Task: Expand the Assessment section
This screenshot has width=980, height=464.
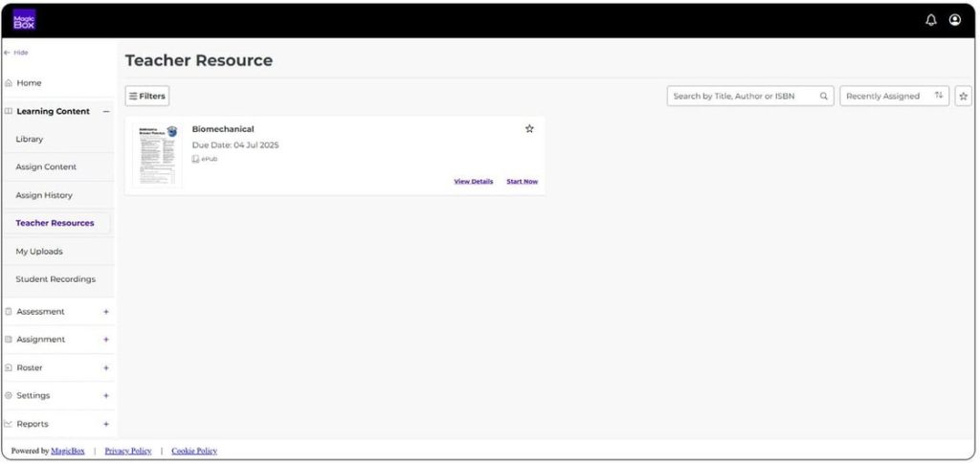Action: coord(105,312)
